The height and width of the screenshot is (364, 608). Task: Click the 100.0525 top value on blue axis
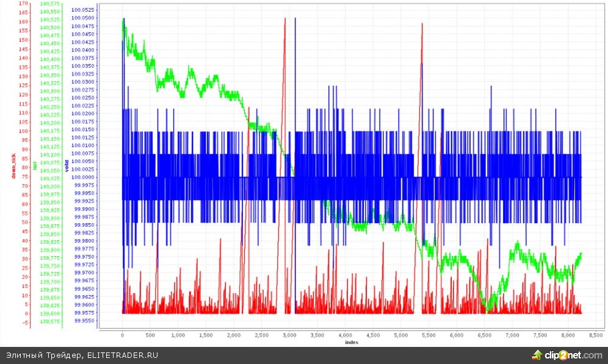(x=82, y=10)
